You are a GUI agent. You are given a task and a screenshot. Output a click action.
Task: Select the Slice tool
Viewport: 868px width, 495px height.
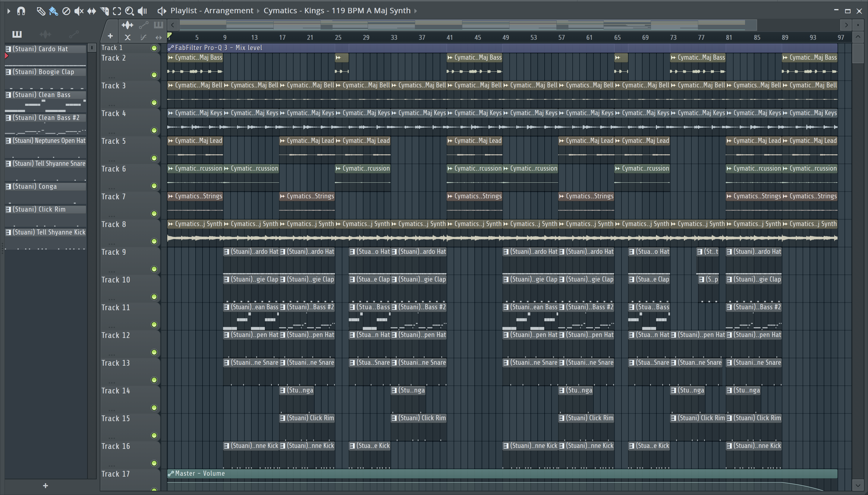click(105, 11)
